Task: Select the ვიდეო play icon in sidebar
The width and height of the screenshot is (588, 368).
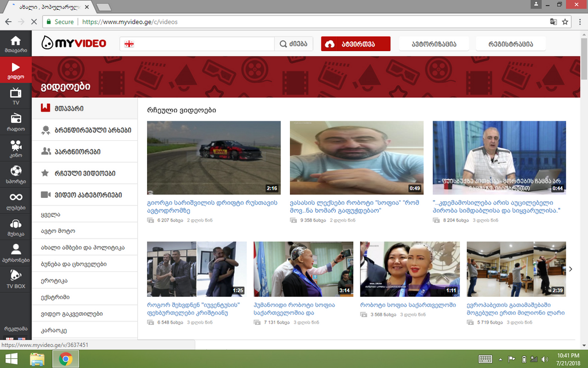Action: coord(16,67)
